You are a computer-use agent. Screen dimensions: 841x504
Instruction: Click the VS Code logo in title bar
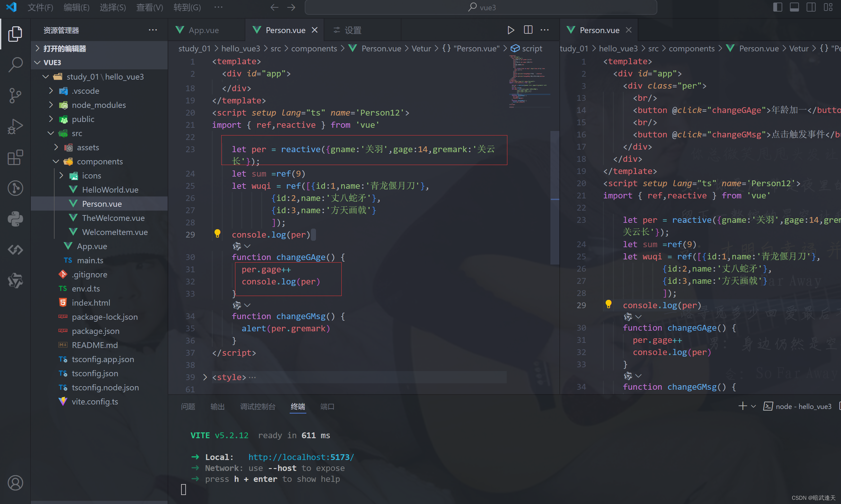(x=11, y=7)
